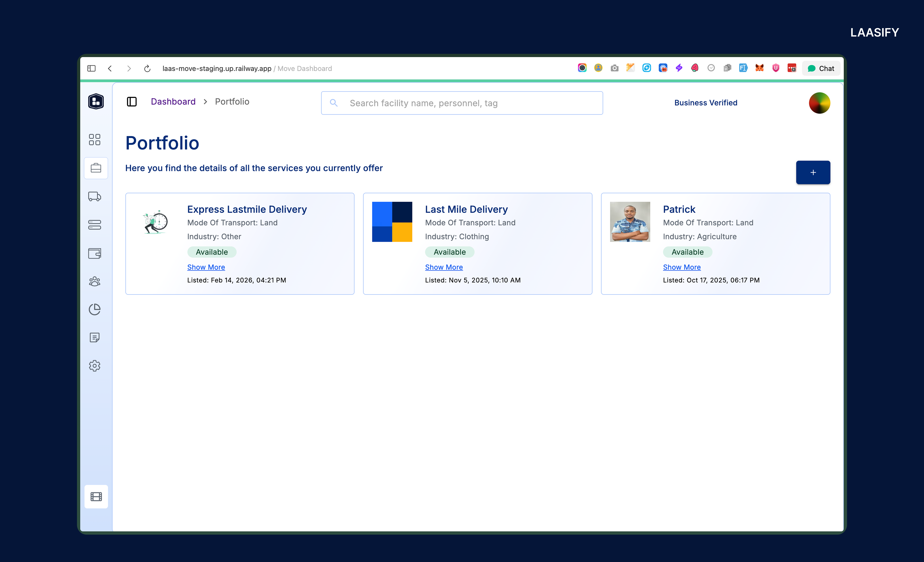The height and width of the screenshot is (562, 924).
Task: Toggle the sidebar panel beside Dashboard breadcrumb
Action: [x=132, y=102]
